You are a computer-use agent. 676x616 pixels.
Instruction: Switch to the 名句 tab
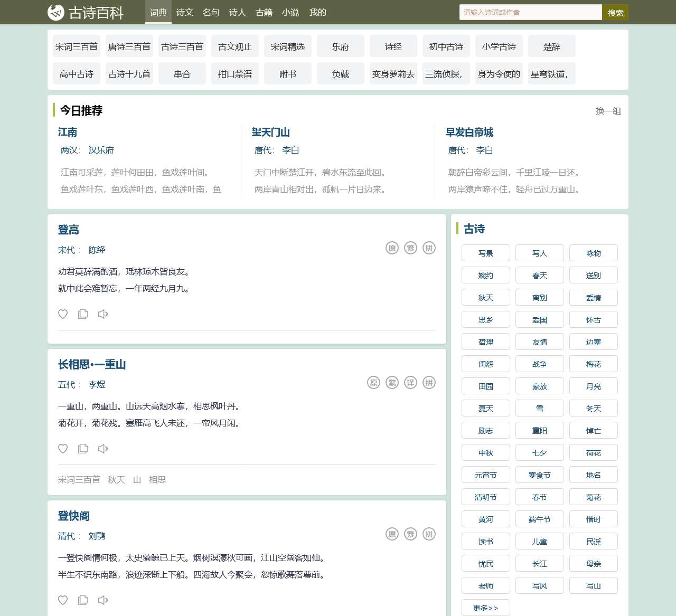(211, 12)
